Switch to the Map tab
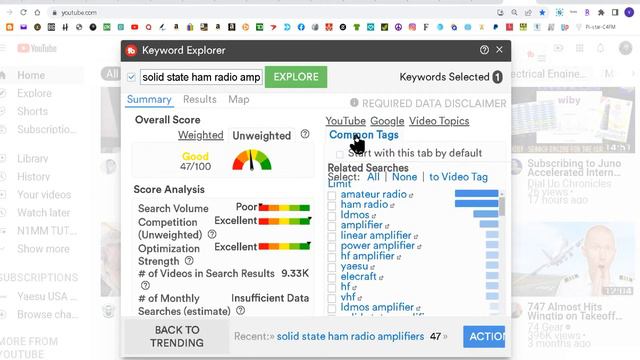The width and height of the screenshot is (640, 360). point(238,99)
